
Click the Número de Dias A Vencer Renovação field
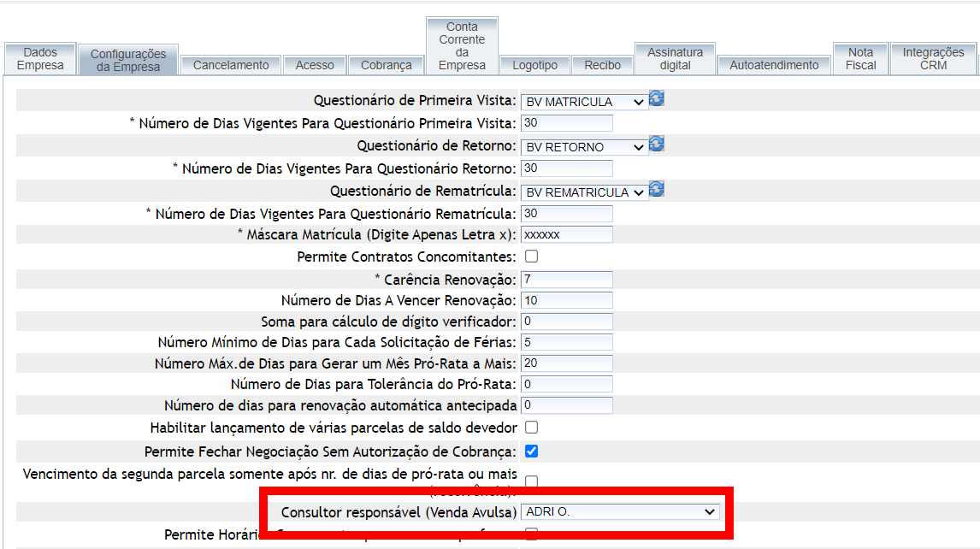tap(566, 300)
